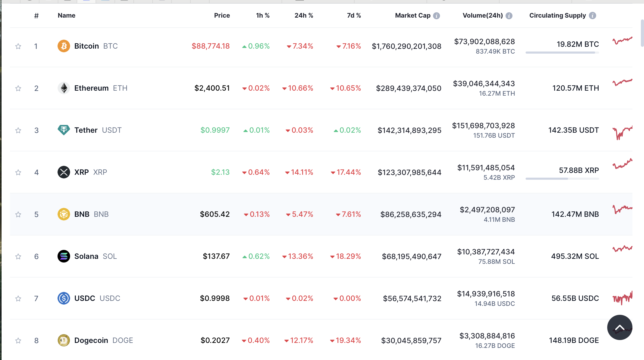Click the Solana logo icon
This screenshot has width=644, height=360.
(x=64, y=256)
